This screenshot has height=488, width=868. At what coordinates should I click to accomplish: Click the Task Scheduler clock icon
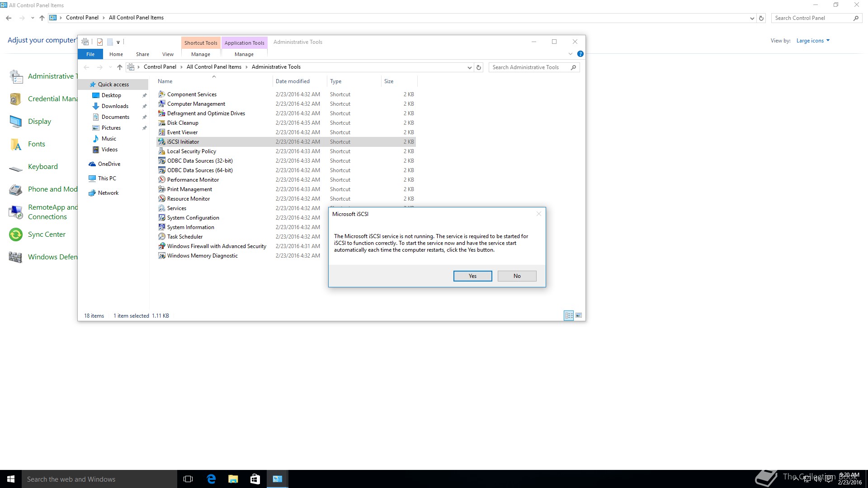pyautogui.click(x=161, y=237)
